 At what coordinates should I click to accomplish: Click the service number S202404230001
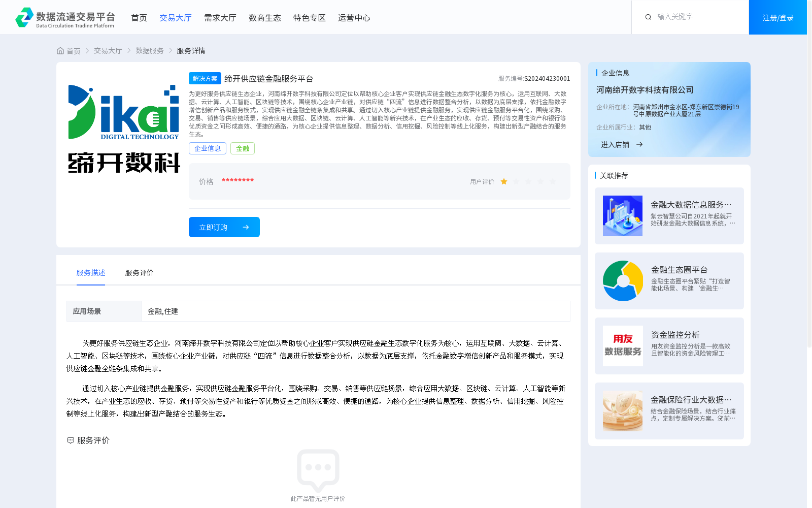click(547, 79)
